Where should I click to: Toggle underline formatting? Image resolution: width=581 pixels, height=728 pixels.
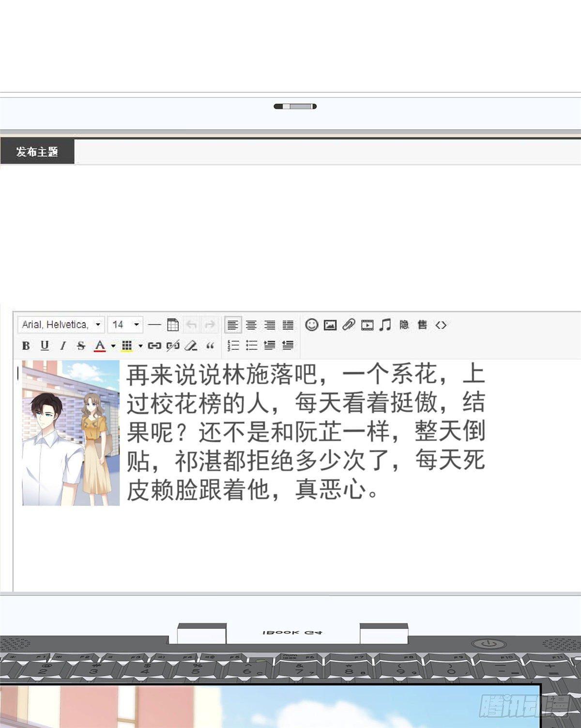point(45,346)
